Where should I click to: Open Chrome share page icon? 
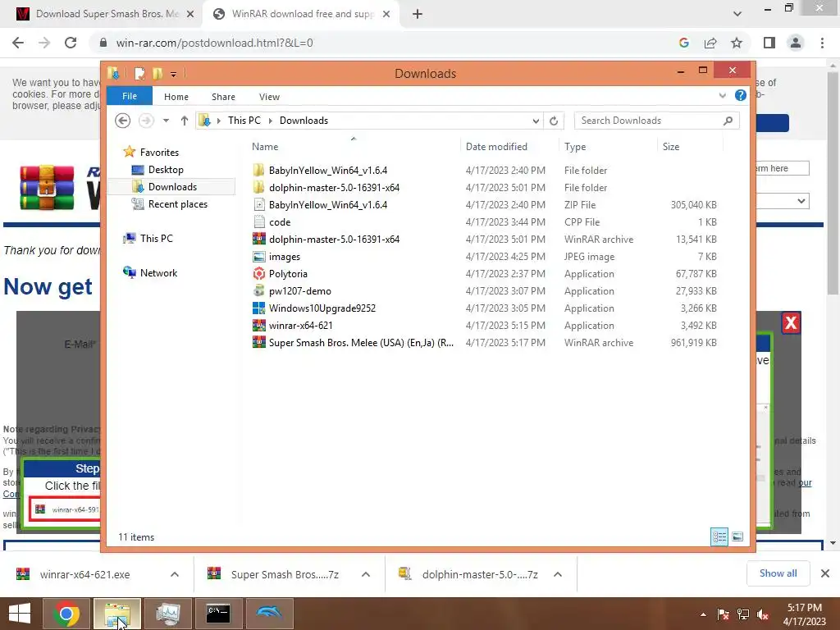tap(710, 43)
